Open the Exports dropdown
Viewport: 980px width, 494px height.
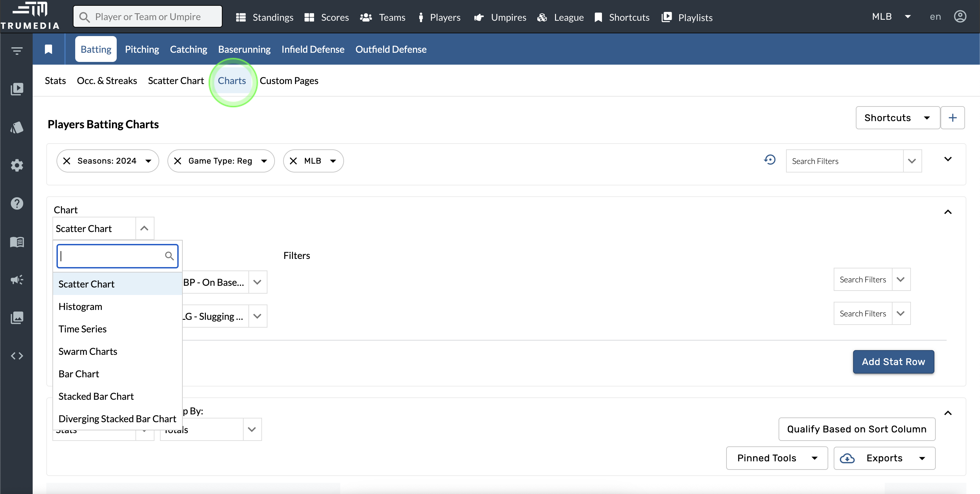pos(884,458)
